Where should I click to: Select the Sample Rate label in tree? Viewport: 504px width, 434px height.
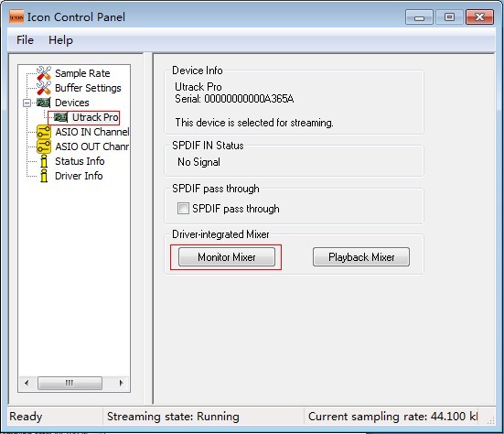tap(82, 73)
